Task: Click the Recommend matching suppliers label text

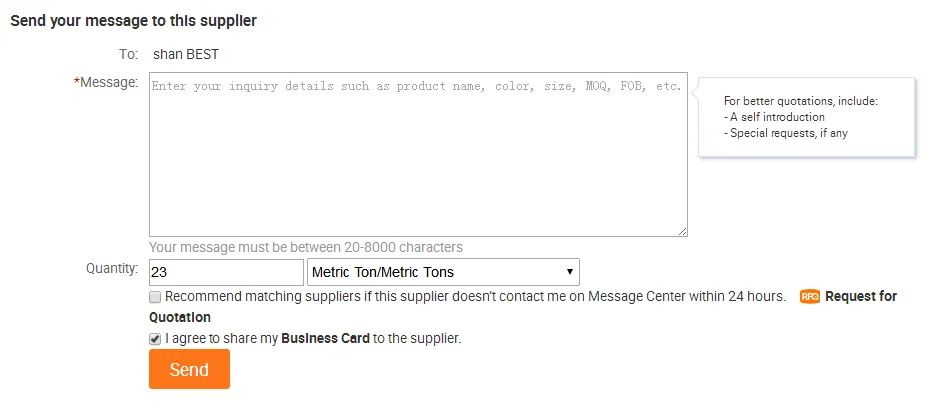Action: point(475,297)
